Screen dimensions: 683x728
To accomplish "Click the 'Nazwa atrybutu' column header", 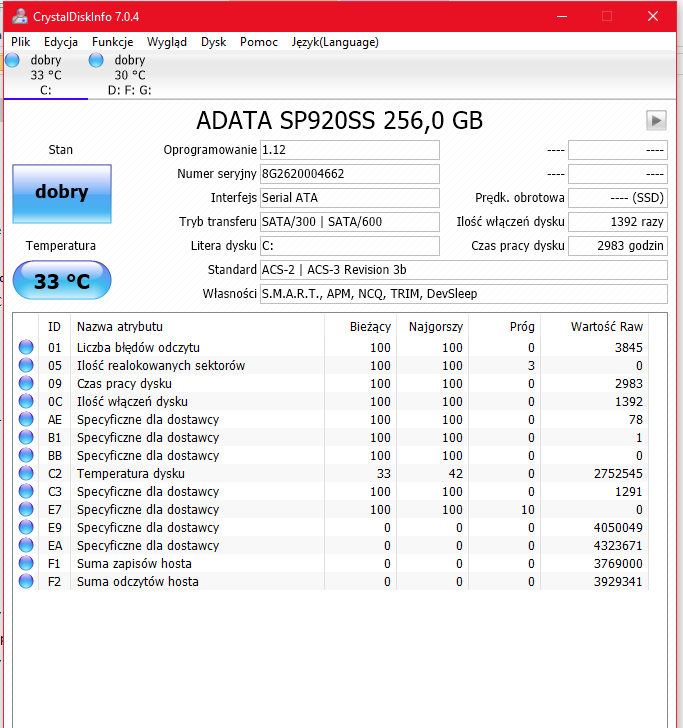I will 197,327.
